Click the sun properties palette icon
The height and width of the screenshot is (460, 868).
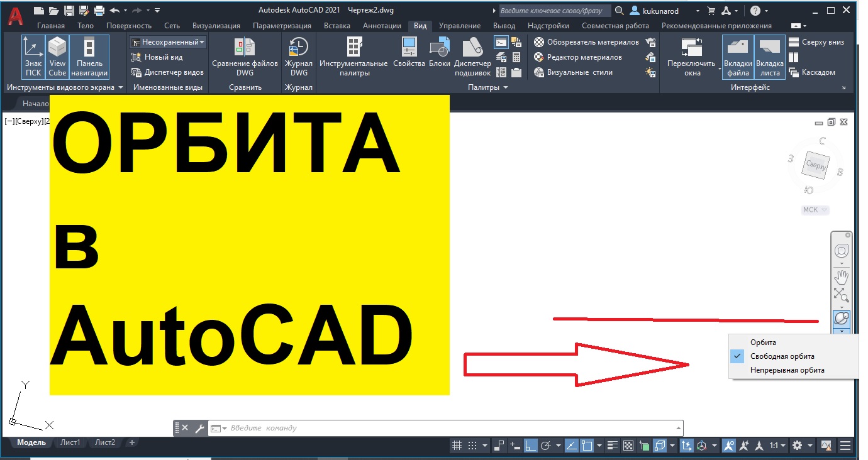(x=651, y=72)
